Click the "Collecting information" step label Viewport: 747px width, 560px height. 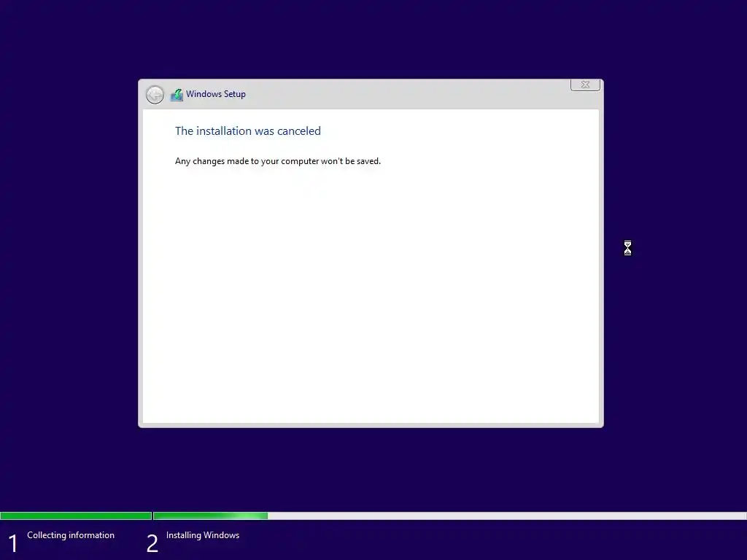tap(71, 535)
